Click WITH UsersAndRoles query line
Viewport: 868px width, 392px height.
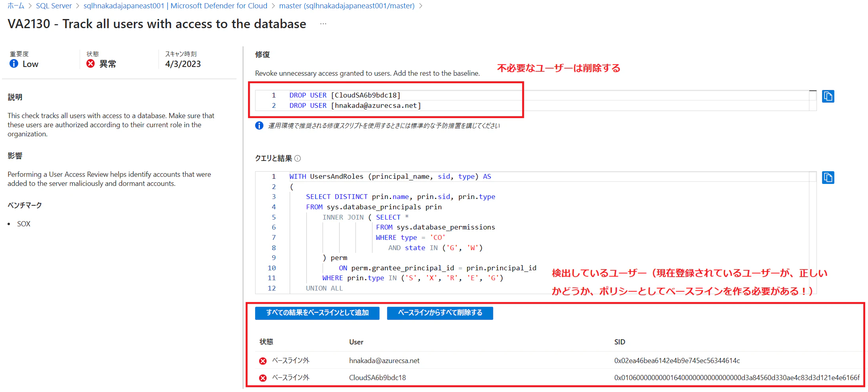pos(390,176)
